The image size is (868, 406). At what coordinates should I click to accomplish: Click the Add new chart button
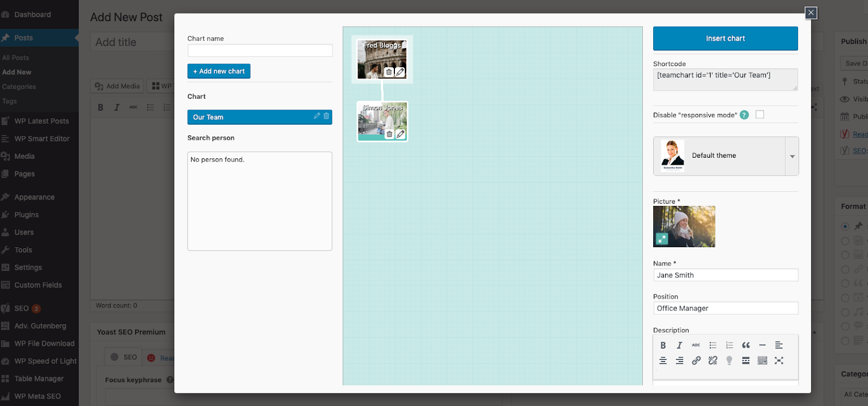(x=219, y=71)
